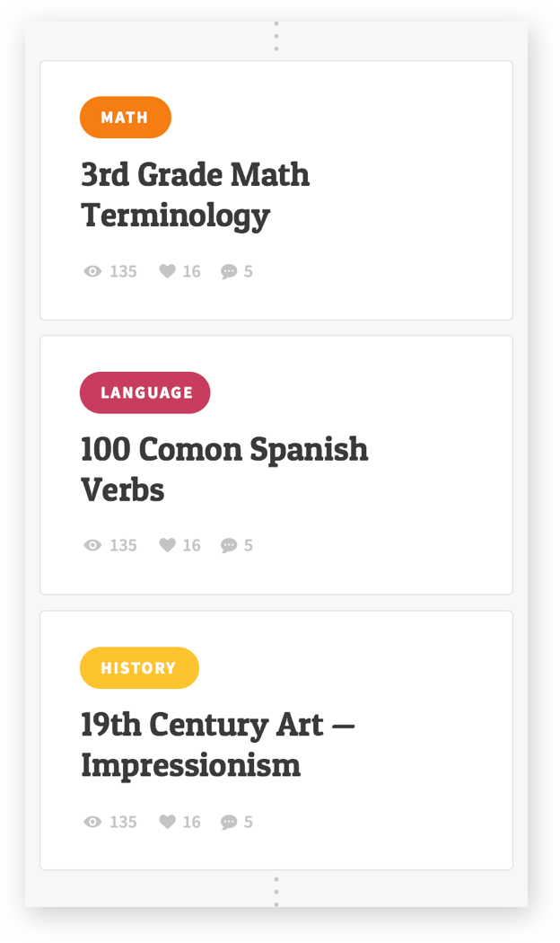The image size is (560, 943).
Task: Select the yellow HISTORY category tag
Action: 138,668
